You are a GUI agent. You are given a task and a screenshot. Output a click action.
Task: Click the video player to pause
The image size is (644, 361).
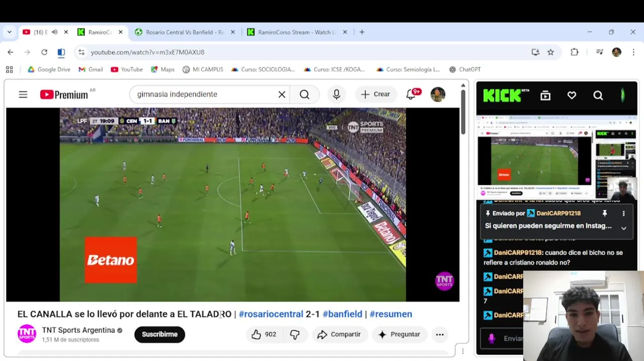click(232, 205)
